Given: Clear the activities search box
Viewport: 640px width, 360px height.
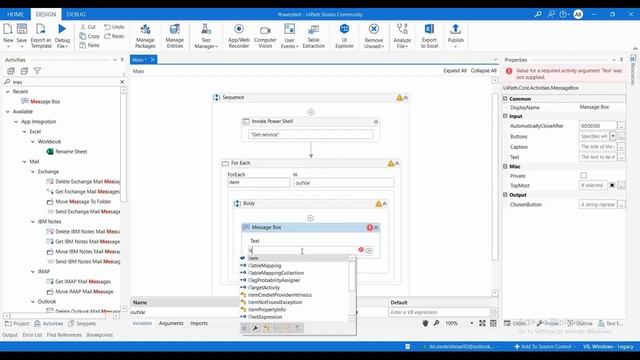Looking at the screenshot, I should coord(122,82).
